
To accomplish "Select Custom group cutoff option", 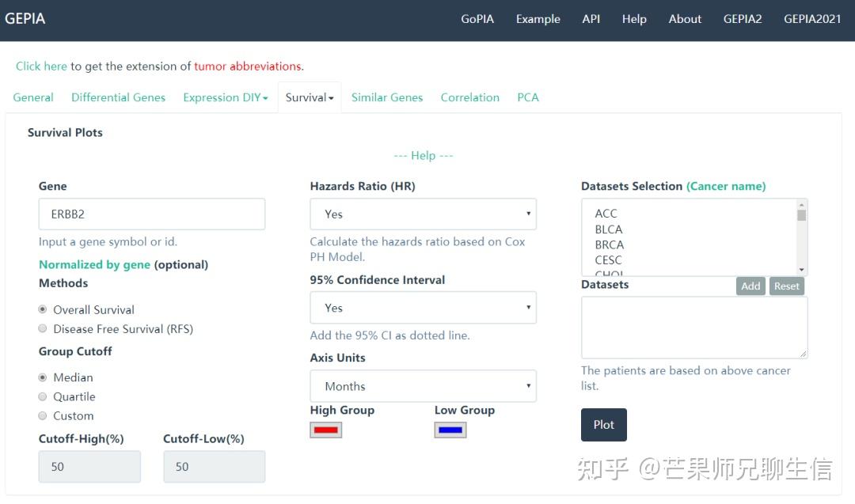I will click(43, 415).
